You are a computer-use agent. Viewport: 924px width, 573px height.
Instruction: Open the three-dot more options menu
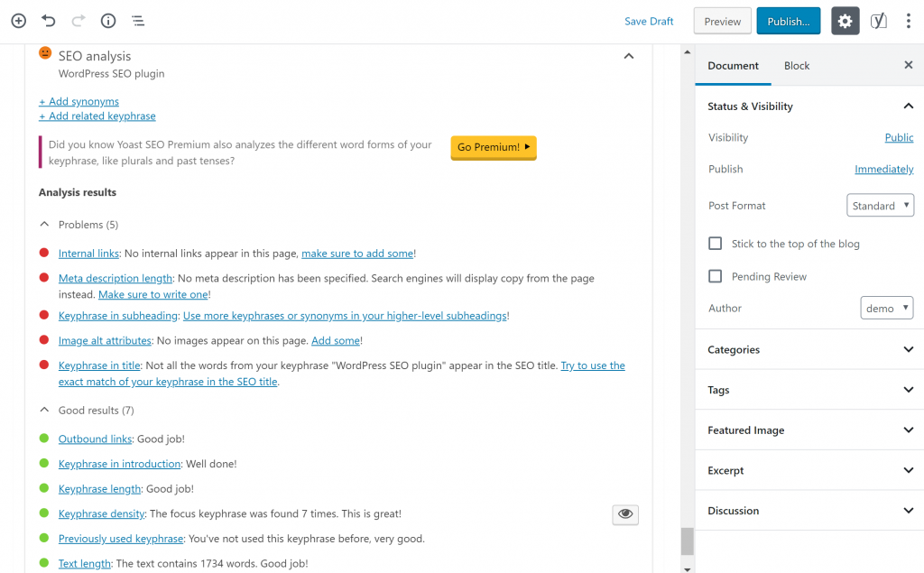click(x=908, y=22)
